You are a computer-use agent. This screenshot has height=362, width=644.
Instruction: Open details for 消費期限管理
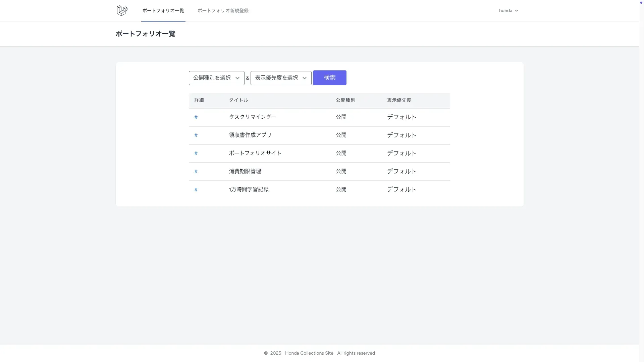[x=196, y=172]
